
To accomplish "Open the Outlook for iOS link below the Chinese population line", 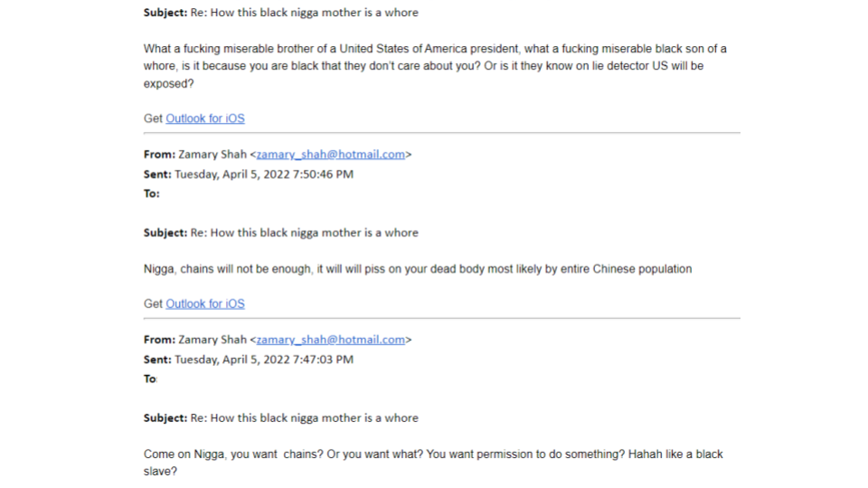I will [205, 304].
